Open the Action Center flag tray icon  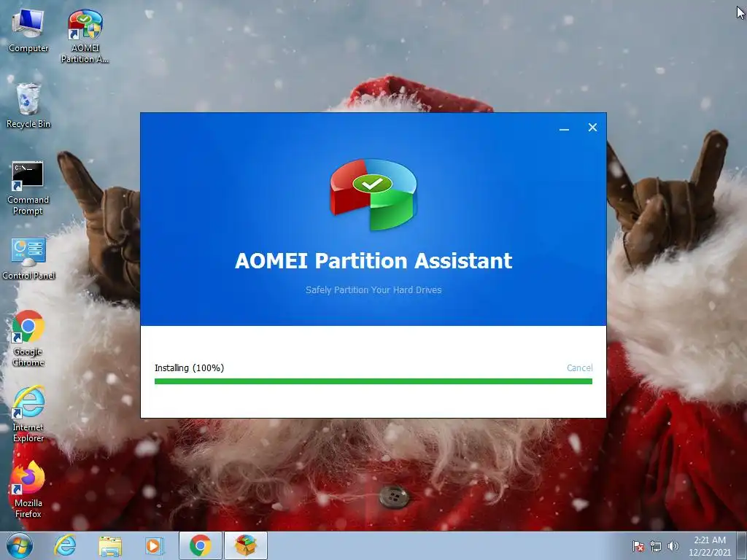coord(638,546)
